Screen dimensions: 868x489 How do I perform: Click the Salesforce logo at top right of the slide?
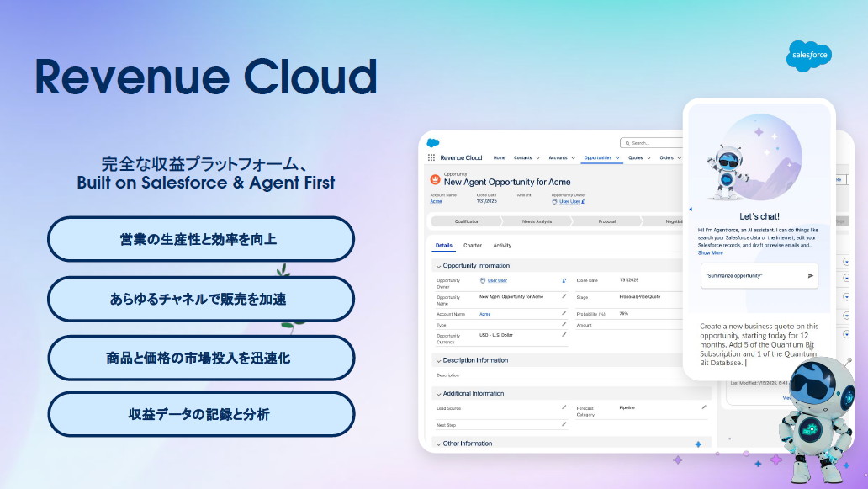tap(809, 56)
